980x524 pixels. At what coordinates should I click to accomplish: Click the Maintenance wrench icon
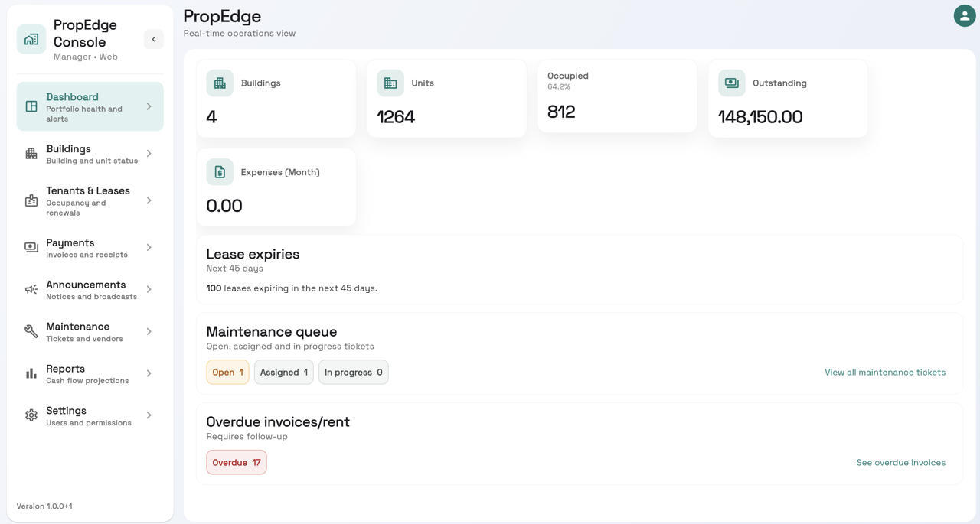click(x=31, y=331)
